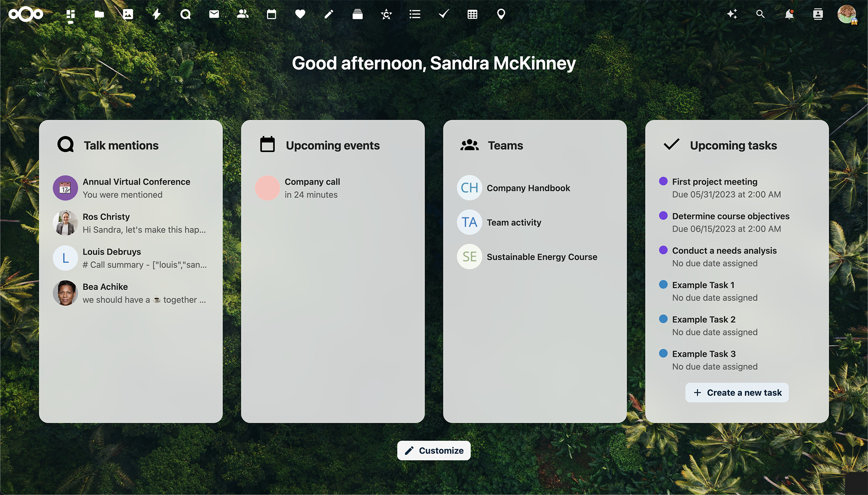Open the Talk mentions panel
Screen dimensions: 868x495
pyautogui.click(x=121, y=144)
